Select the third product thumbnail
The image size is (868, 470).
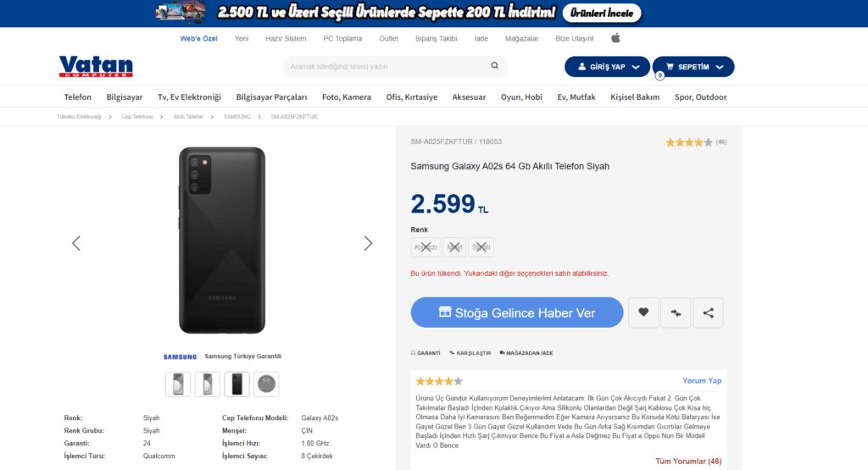click(236, 384)
